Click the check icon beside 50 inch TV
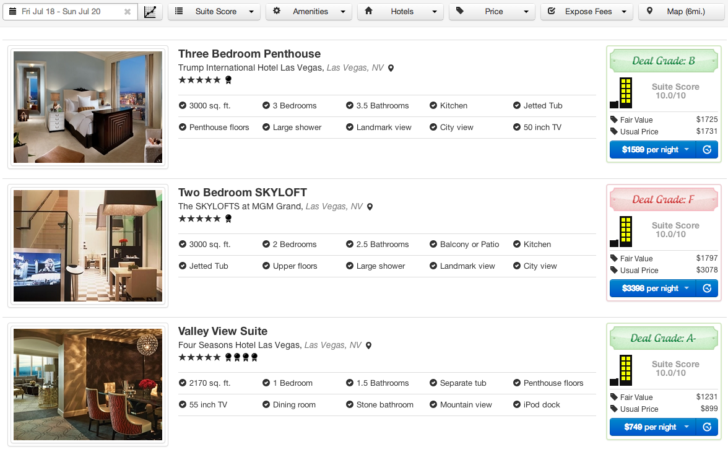 517,127
